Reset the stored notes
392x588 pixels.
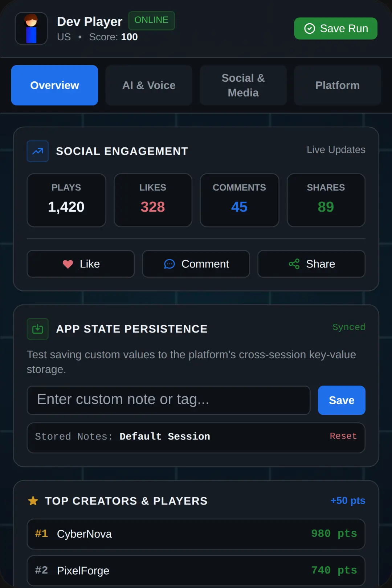tap(343, 436)
